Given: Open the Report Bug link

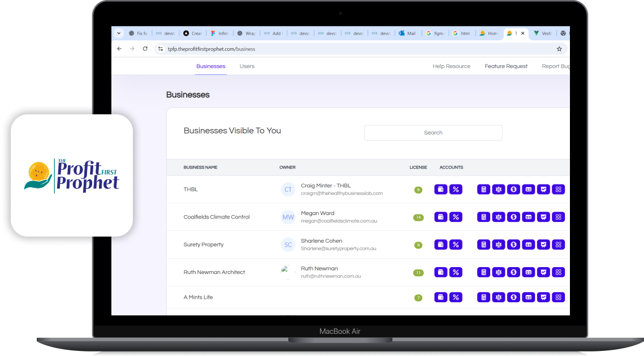Looking at the screenshot, I should click(555, 66).
